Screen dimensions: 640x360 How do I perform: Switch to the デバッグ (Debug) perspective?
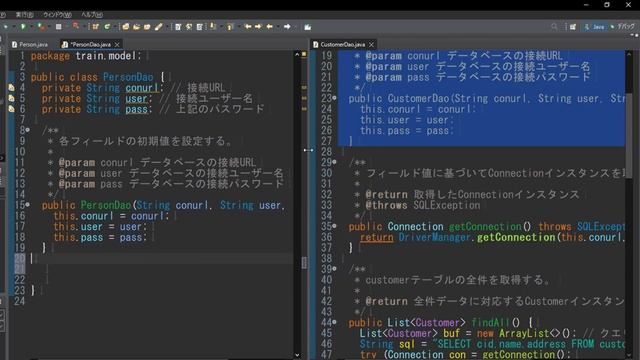pyautogui.click(x=623, y=27)
